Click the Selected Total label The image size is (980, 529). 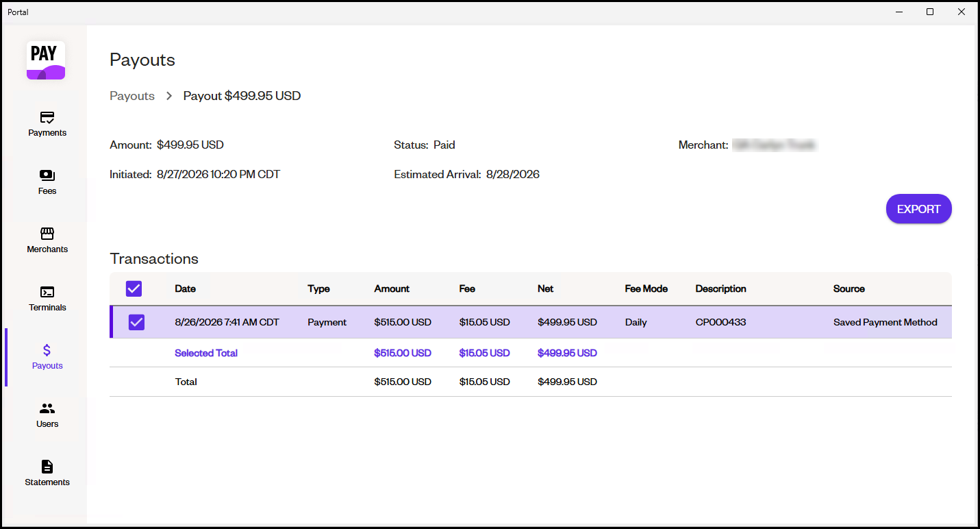[206, 353]
